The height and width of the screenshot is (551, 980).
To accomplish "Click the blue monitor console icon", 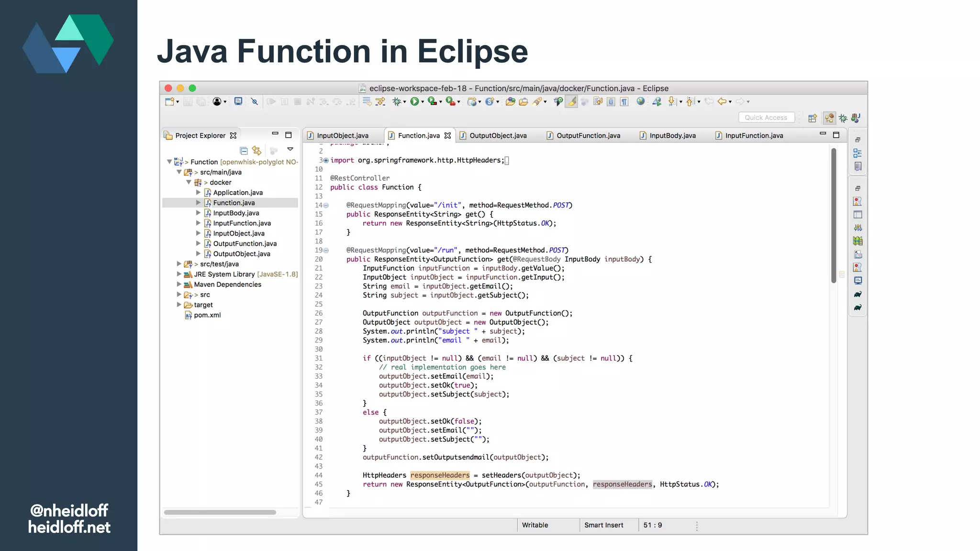I will pyautogui.click(x=238, y=101).
